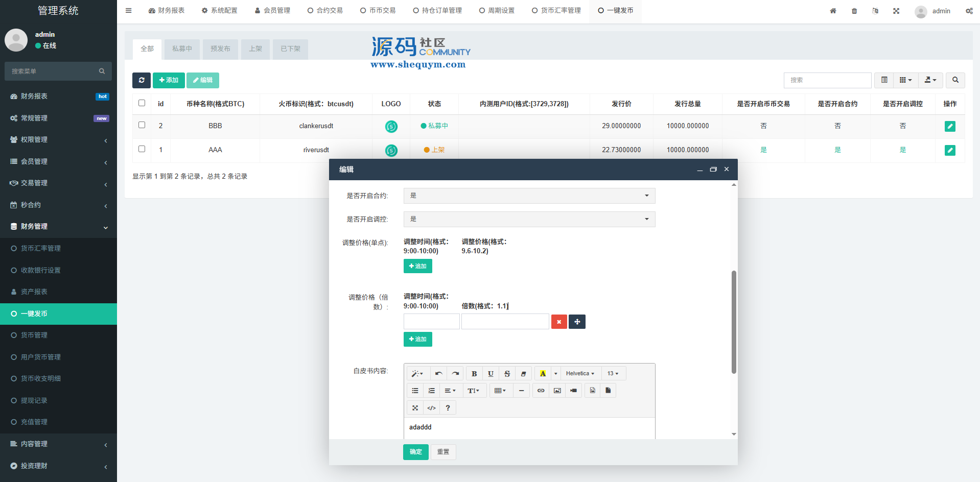Open the 是否开启合约 dropdown
This screenshot has width=980, height=482.
click(529, 196)
